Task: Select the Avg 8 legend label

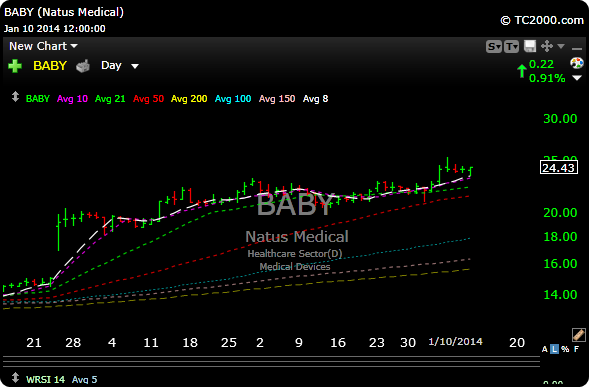Action: click(316, 99)
